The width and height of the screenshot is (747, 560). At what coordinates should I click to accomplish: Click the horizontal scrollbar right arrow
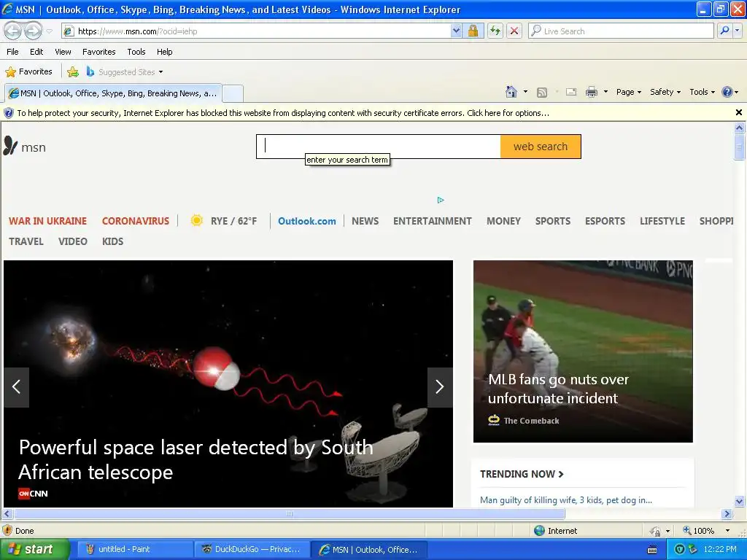pos(727,514)
